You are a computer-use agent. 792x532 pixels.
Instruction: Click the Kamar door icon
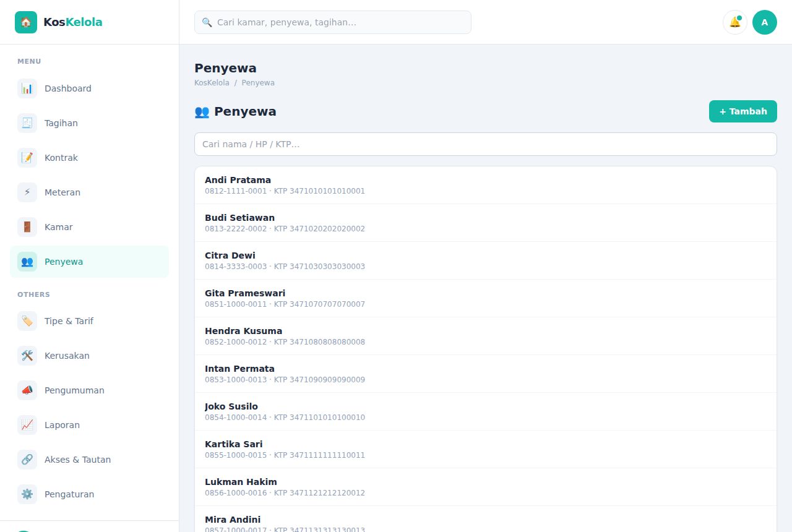[27, 227]
